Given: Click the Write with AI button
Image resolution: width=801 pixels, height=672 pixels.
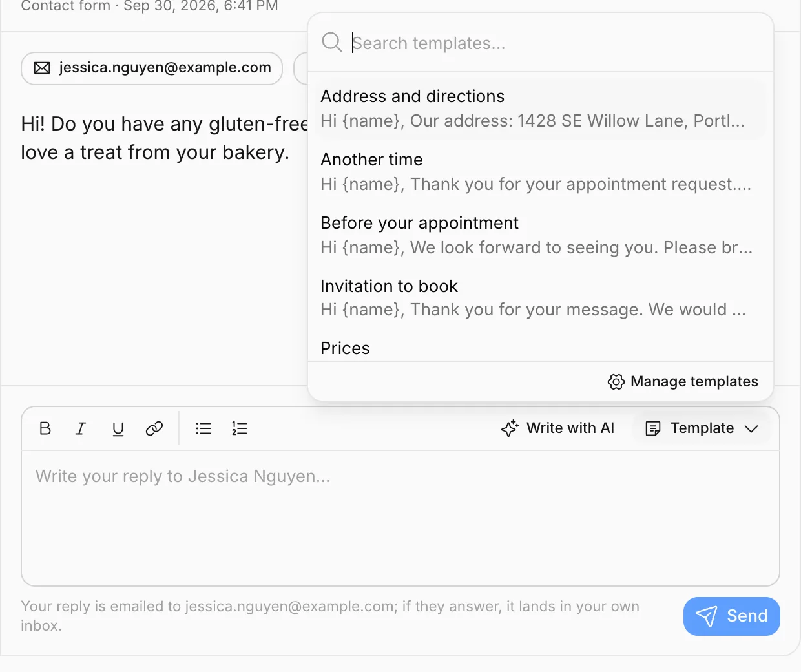Looking at the screenshot, I should point(557,428).
